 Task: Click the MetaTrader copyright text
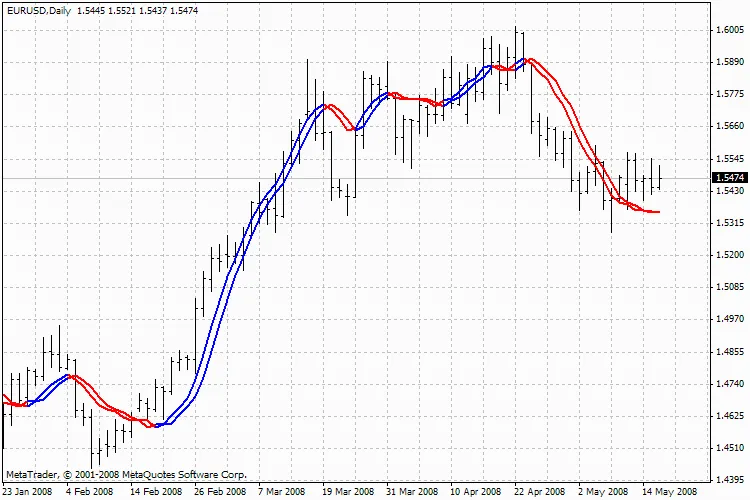click(x=125, y=475)
